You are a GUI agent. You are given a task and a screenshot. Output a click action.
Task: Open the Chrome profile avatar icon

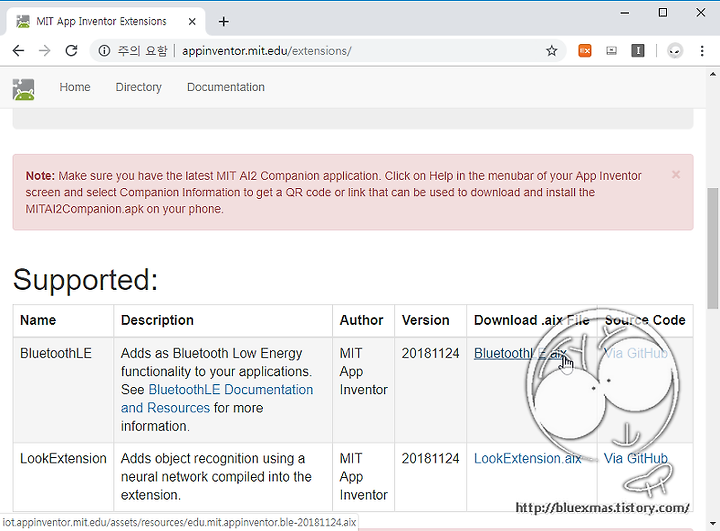tap(675, 51)
